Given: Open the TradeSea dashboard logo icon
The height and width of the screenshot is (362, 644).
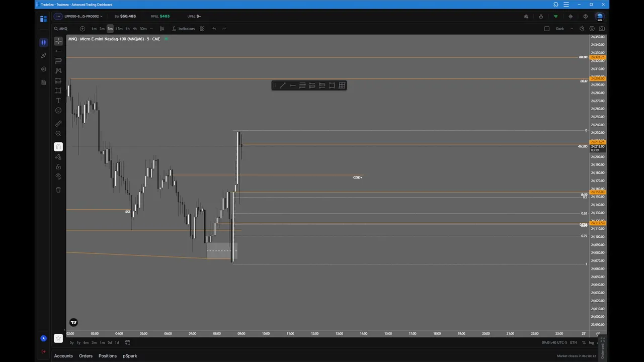Looking at the screenshot, I should click(x=43, y=19).
